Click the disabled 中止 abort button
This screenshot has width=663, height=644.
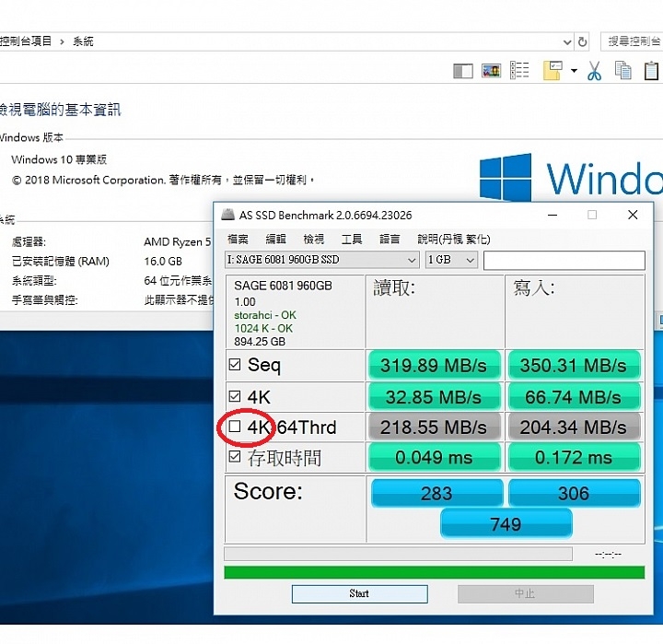525,594
